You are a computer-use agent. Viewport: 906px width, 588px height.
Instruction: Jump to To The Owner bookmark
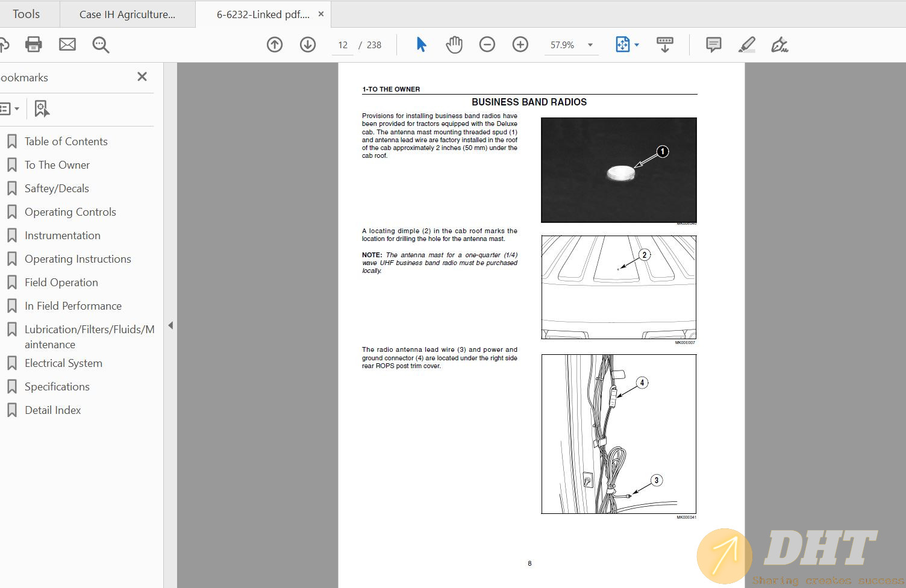(57, 165)
